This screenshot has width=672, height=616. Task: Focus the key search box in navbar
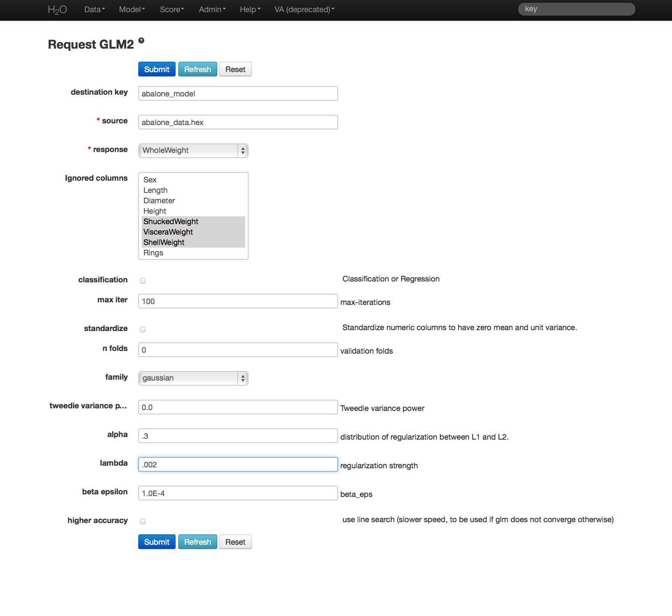point(576,9)
